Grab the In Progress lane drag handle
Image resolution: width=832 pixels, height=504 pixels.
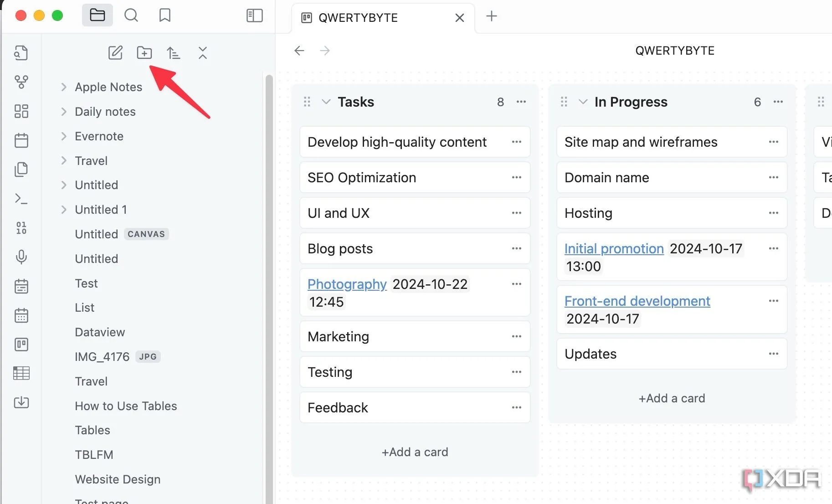564,102
